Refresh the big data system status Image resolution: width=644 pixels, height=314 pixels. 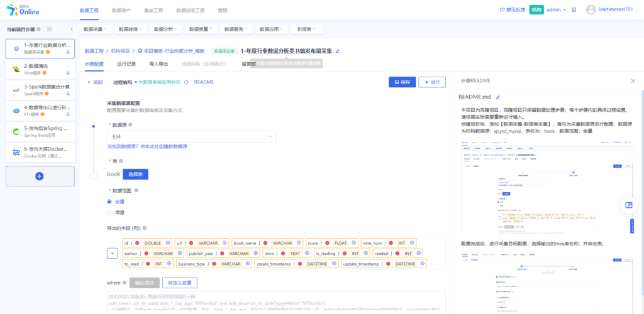(186, 82)
